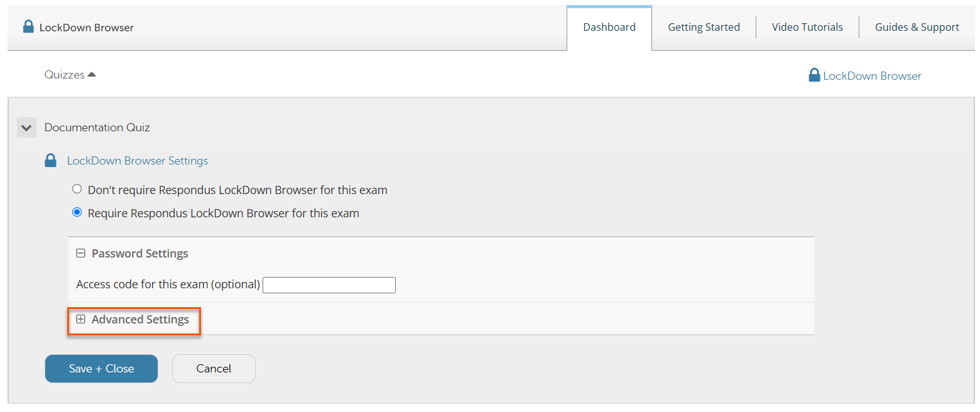
Task: Click the lock icon next to LockDown Browser Settings
Action: click(x=50, y=160)
